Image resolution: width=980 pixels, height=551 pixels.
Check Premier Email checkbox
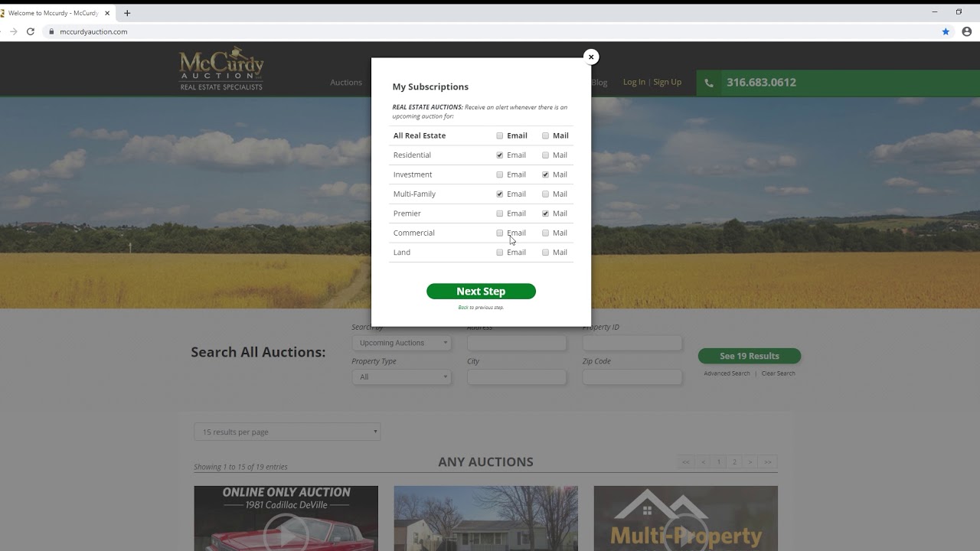[500, 214]
